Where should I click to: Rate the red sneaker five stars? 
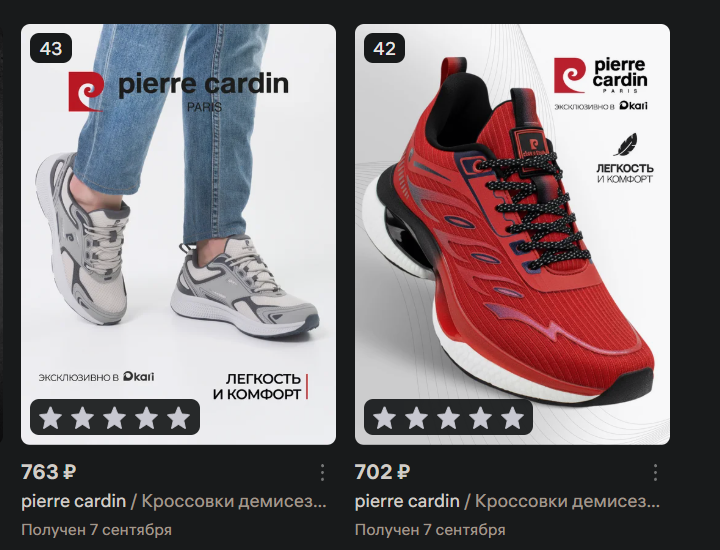pos(512,418)
